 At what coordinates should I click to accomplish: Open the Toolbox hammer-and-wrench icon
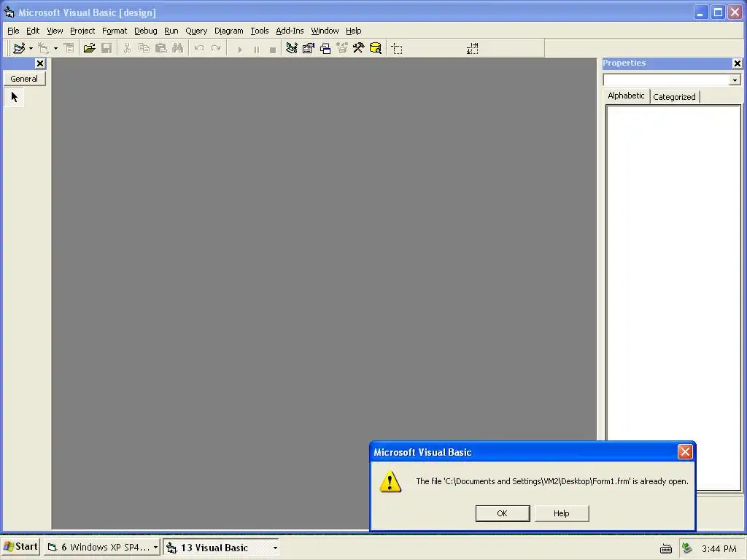coord(359,48)
